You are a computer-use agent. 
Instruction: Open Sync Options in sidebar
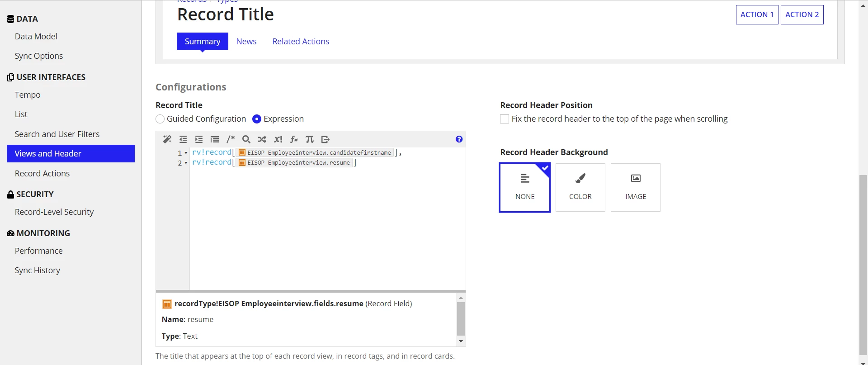tap(39, 56)
